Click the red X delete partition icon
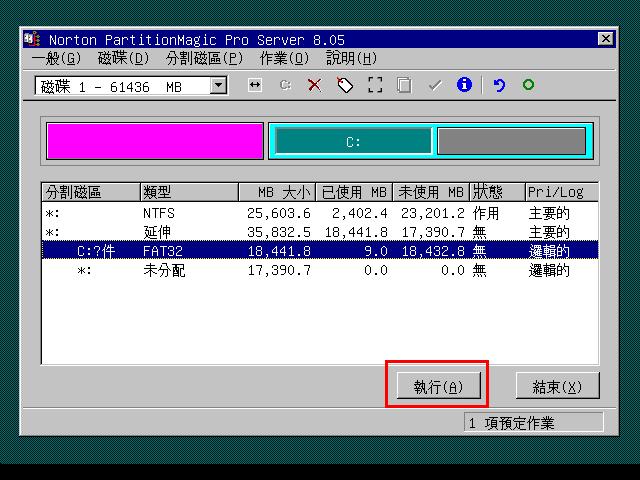Screen dimensions: 640x480 click(314, 85)
